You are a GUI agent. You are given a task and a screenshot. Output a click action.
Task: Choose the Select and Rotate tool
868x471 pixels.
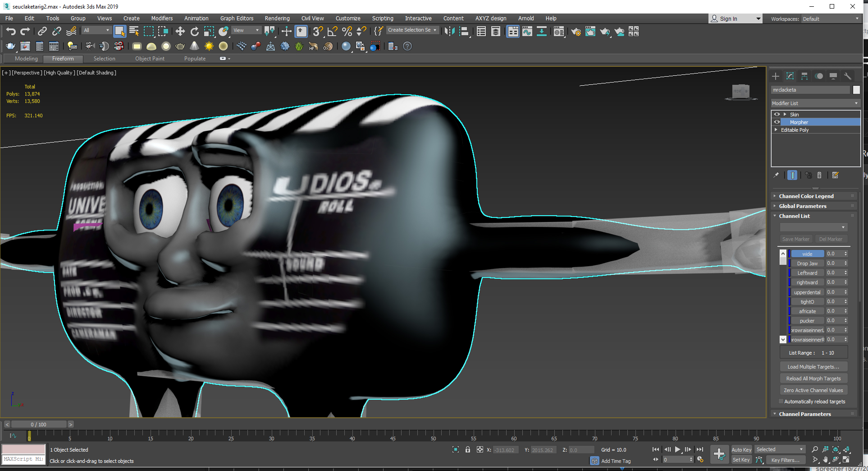(194, 31)
